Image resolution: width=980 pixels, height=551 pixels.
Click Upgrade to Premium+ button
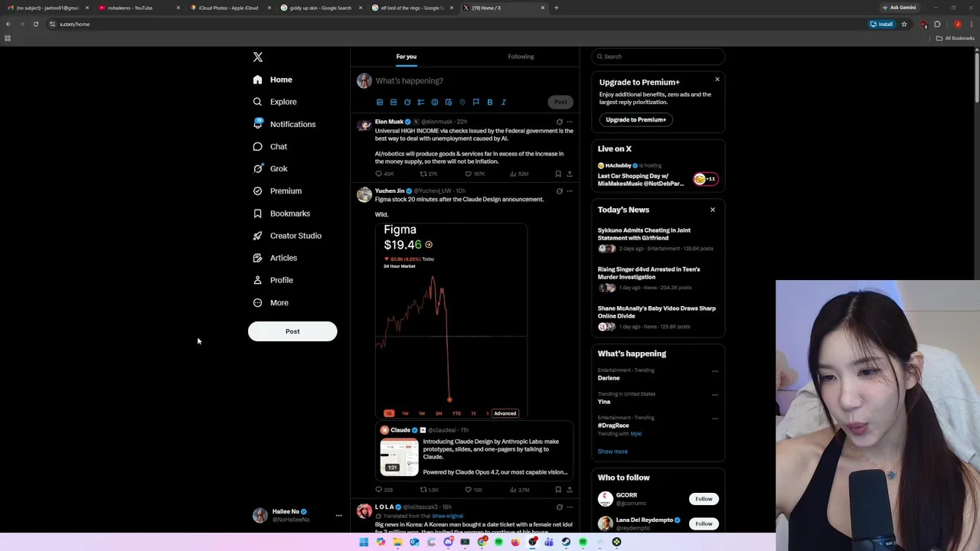[636, 119]
